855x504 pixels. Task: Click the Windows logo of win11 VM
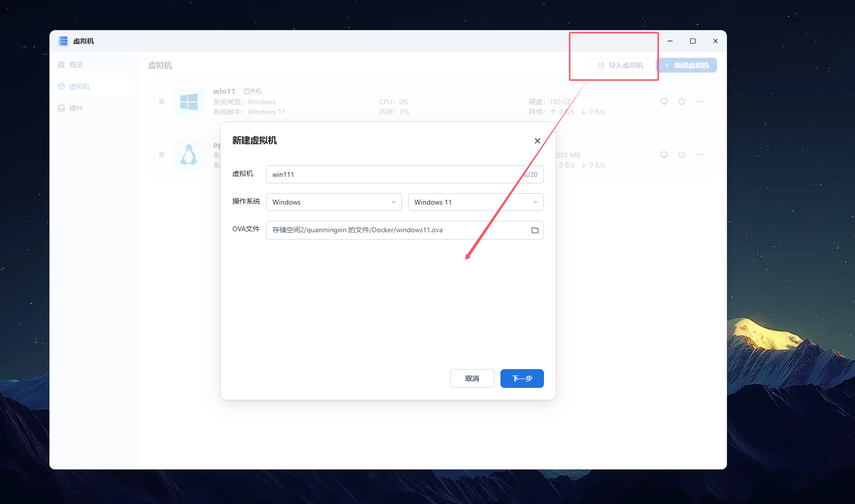coord(189,102)
